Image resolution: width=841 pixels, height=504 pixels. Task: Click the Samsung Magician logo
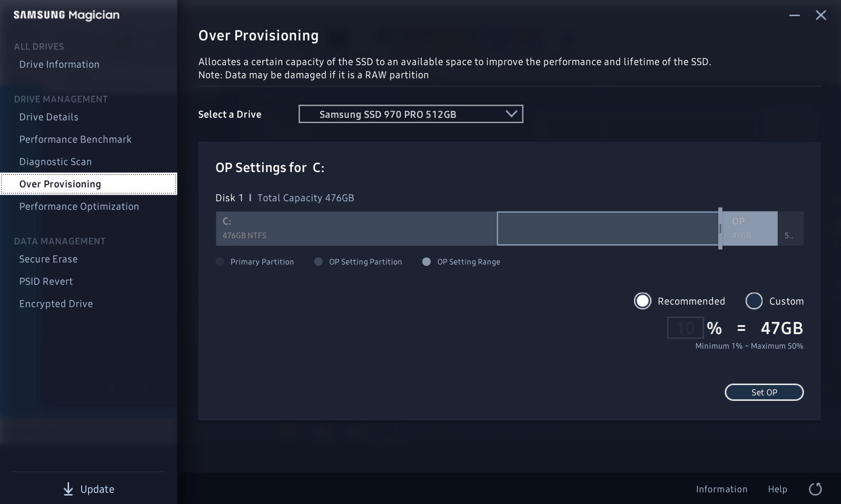66,15
